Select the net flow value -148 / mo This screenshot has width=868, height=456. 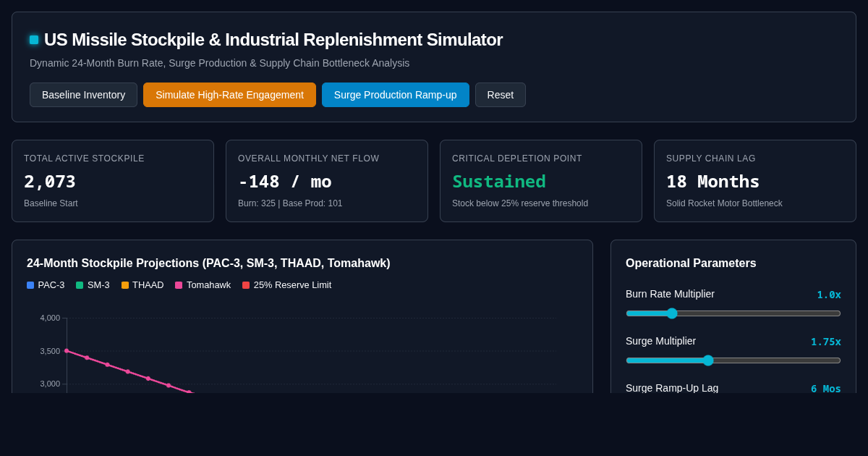[285, 182]
